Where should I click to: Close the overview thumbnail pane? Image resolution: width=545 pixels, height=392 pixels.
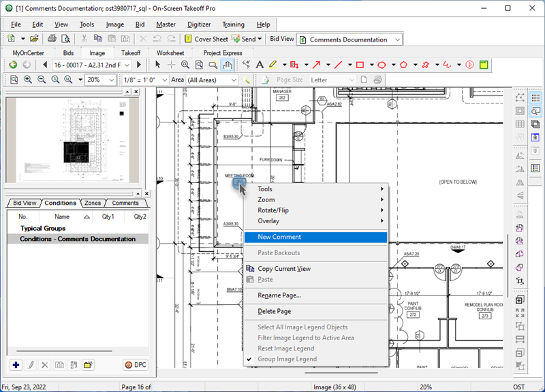click(x=136, y=92)
